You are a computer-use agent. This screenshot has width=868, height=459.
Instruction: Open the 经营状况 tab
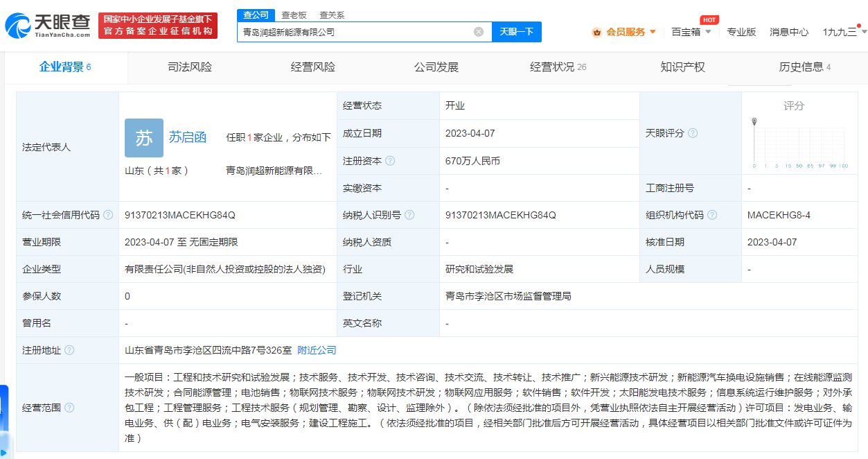tap(558, 67)
